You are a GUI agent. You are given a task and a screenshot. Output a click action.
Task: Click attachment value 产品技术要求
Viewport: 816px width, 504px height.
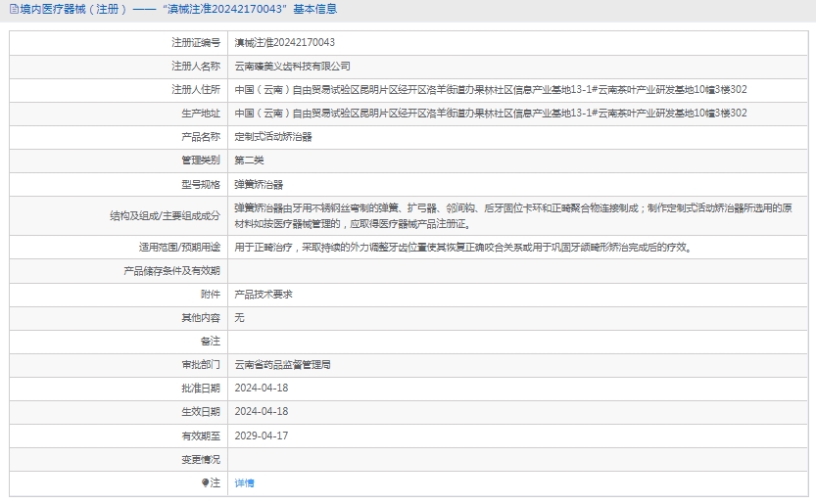[263, 294]
